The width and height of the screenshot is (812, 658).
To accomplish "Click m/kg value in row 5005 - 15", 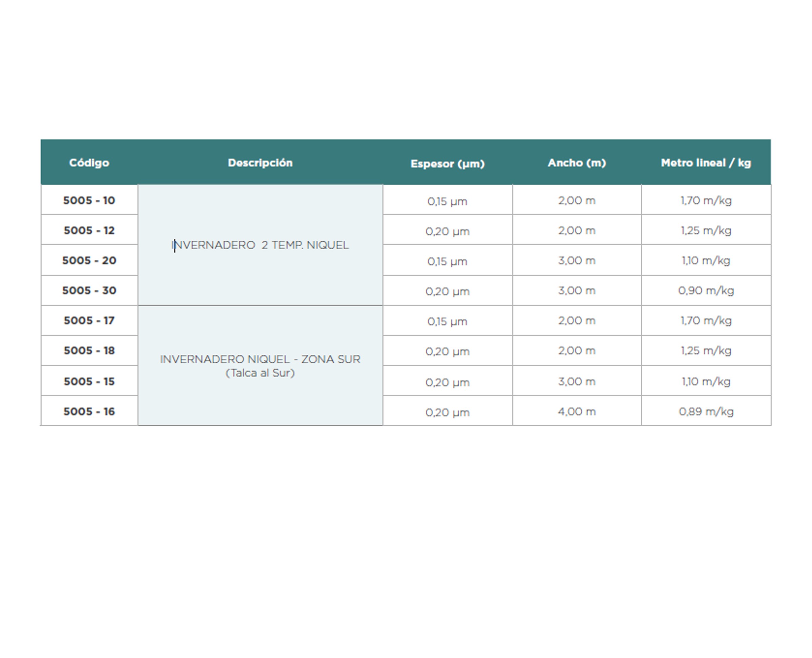I will (x=706, y=381).
